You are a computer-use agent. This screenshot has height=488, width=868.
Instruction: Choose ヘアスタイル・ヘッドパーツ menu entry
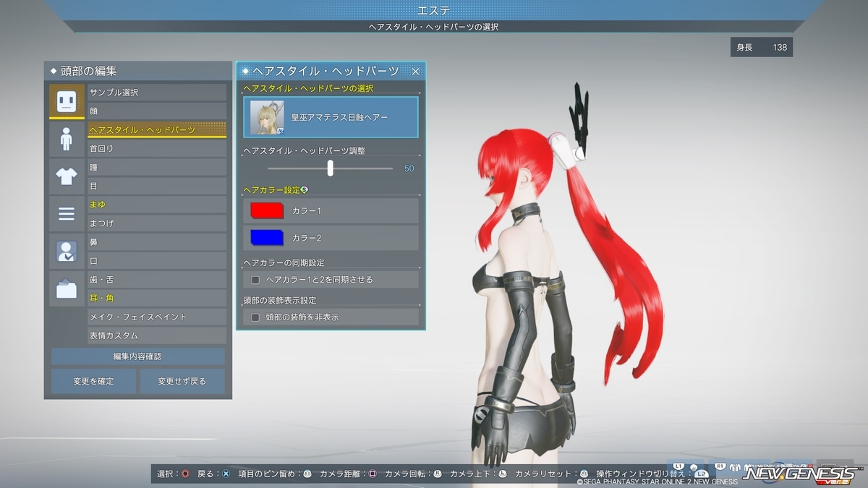click(157, 130)
